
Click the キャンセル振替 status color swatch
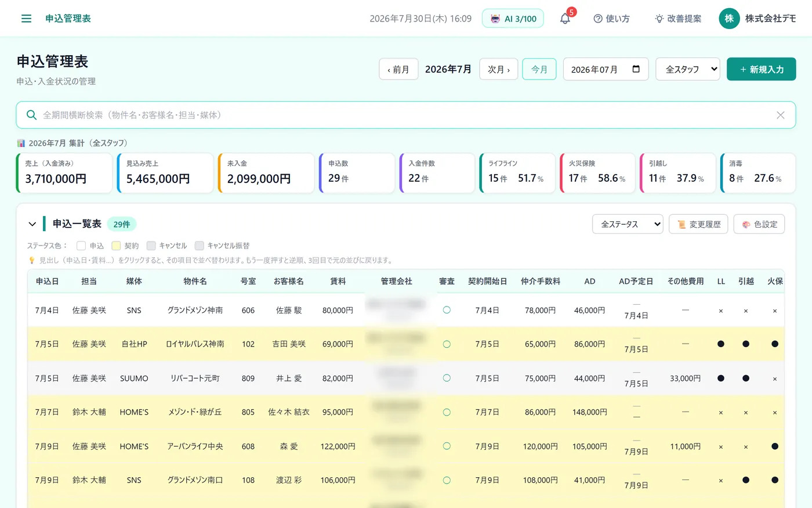[199, 246]
